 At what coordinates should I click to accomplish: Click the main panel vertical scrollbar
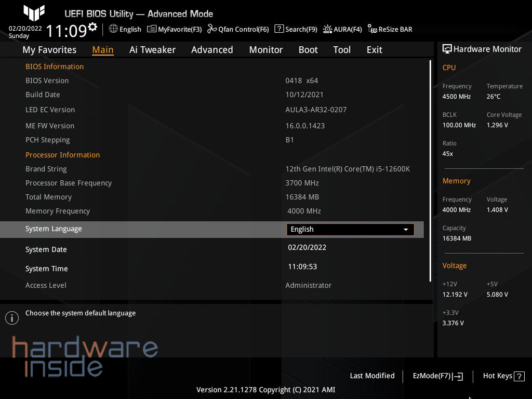click(x=430, y=171)
